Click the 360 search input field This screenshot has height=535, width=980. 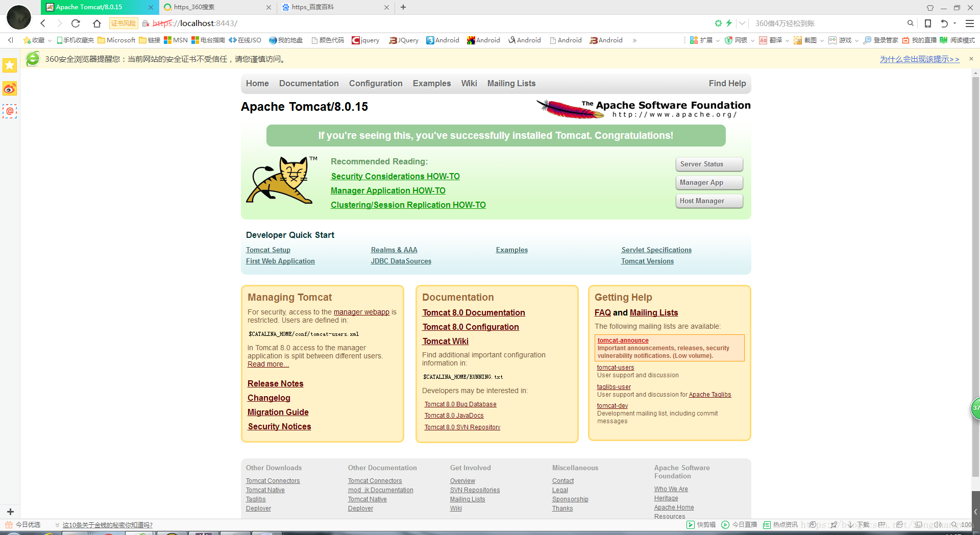point(827,23)
